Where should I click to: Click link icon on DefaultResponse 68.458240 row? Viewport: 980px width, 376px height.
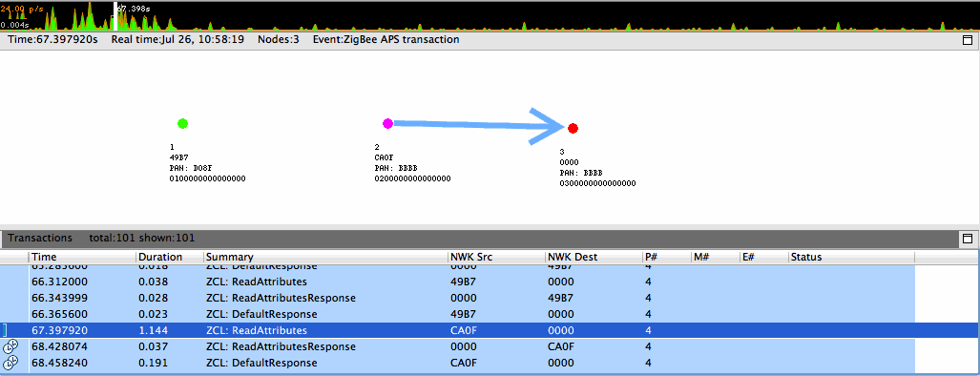[x=10, y=363]
